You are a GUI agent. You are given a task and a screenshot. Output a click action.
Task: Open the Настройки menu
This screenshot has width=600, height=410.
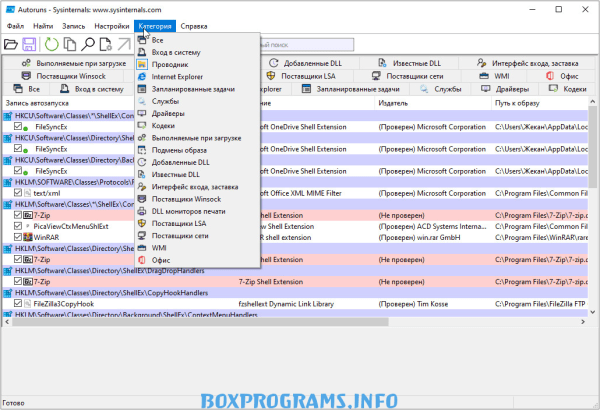coord(112,26)
